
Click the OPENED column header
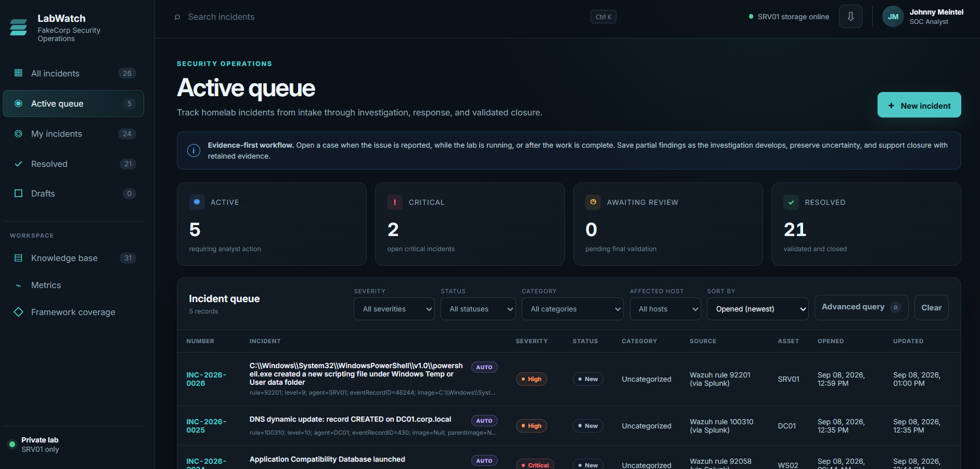pyautogui.click(x=831, y=341)
